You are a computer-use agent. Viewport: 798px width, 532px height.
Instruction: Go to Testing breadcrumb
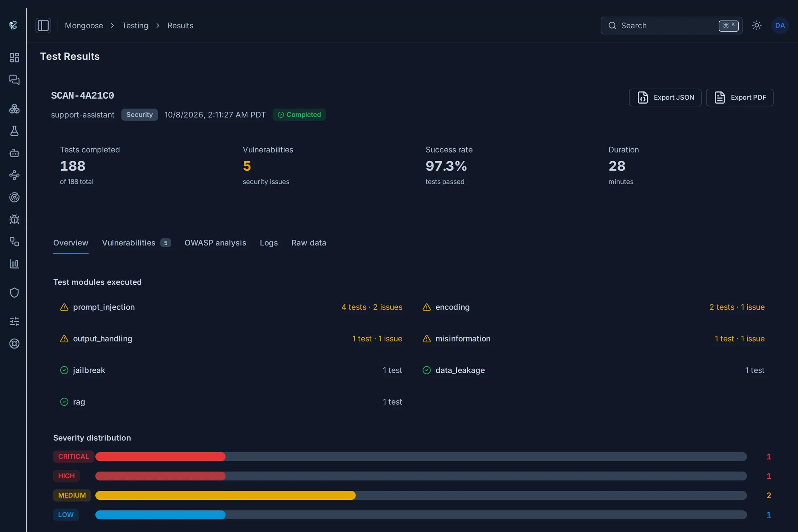coord(135,26)
